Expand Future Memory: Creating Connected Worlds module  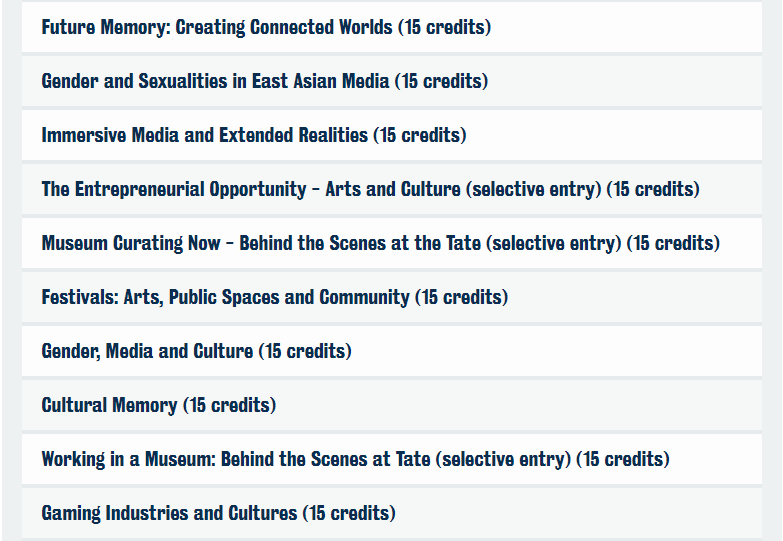(x=392, y=27)
